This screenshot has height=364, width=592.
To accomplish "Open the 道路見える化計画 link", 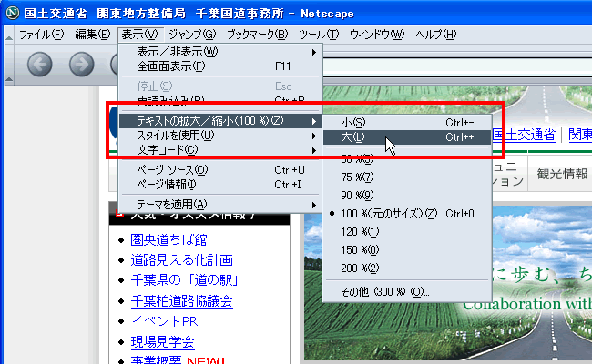I will point(181,260).
